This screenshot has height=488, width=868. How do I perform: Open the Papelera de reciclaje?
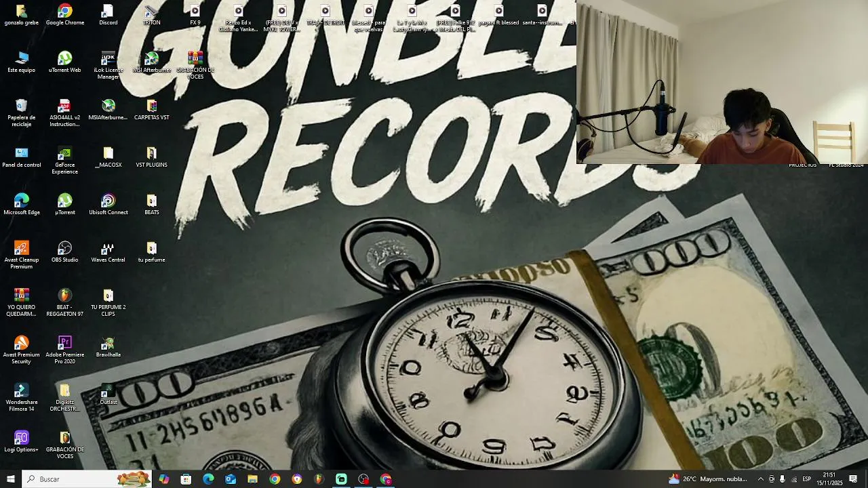[x=21, y=113]
